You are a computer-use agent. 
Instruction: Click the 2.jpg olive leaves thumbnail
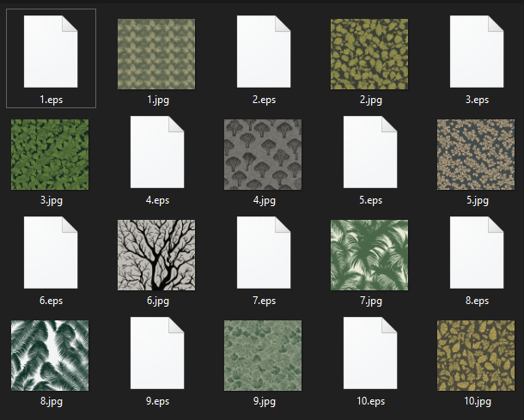(x=369, y=54)
